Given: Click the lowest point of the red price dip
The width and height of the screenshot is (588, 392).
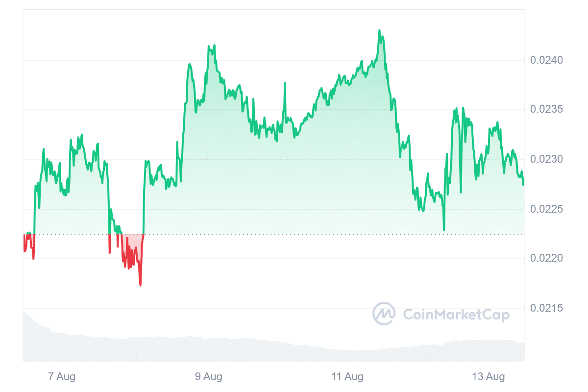Looking at the screenshot, I should pos(141,285).
